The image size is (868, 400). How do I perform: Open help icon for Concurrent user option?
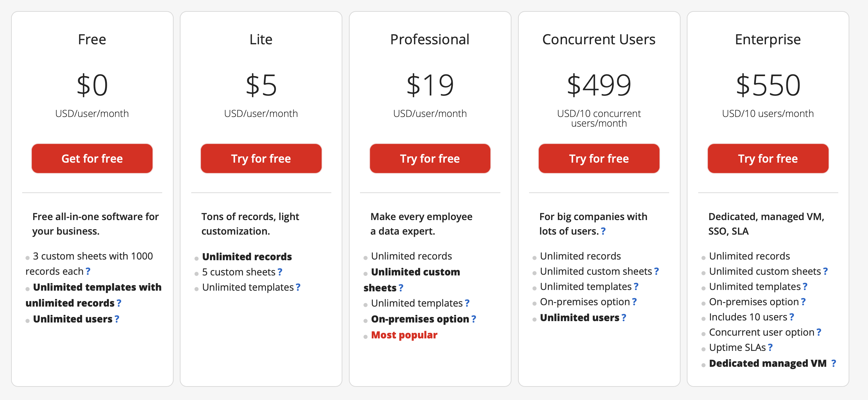pos(819,332)
